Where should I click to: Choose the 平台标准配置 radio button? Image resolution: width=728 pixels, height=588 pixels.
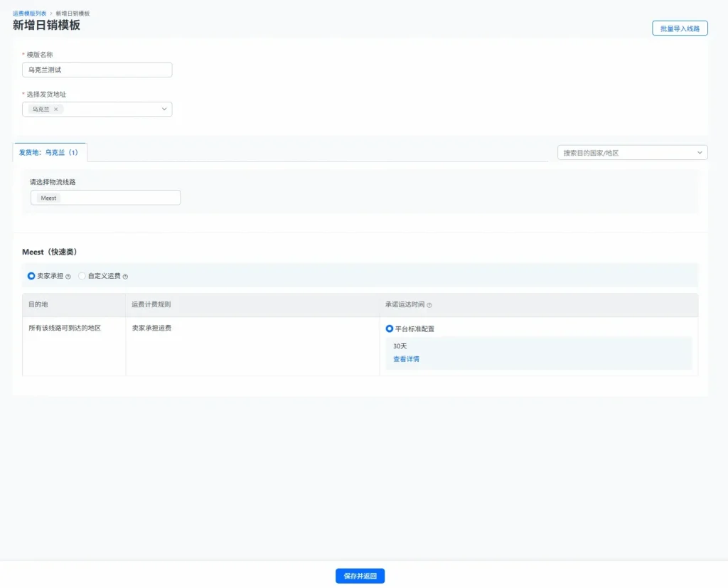tap(389, 329)
